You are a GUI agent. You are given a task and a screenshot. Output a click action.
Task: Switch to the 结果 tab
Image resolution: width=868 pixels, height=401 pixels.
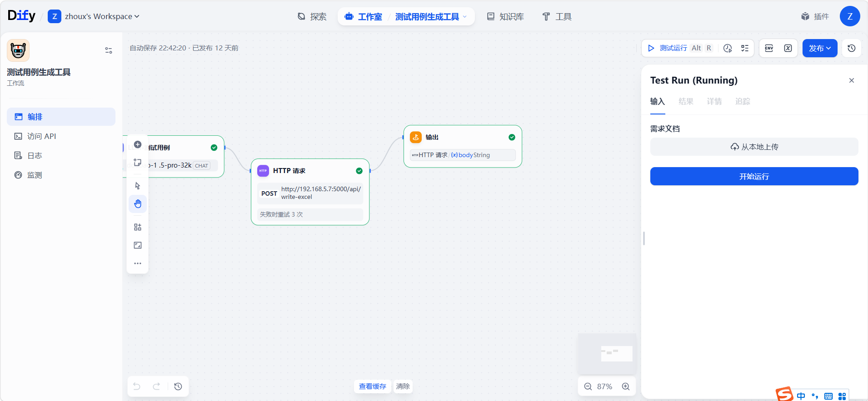686,101
